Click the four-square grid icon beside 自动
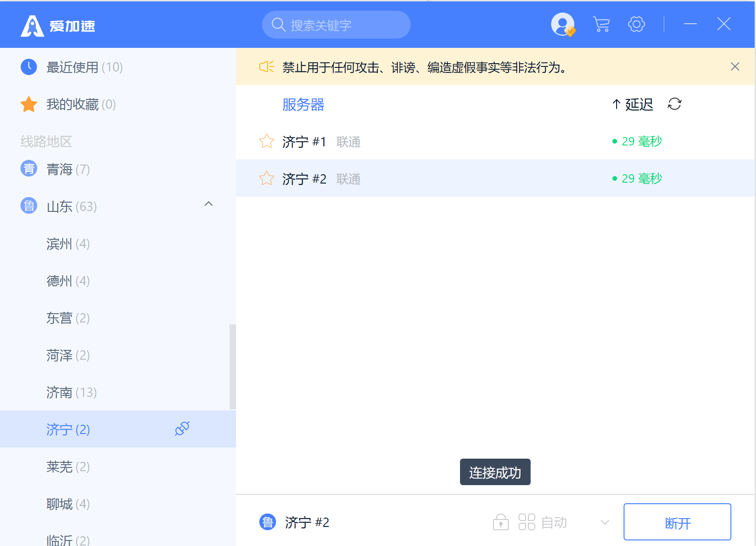Image resolution: width=756 pixels, height=546 pixels. coord(526,522)
